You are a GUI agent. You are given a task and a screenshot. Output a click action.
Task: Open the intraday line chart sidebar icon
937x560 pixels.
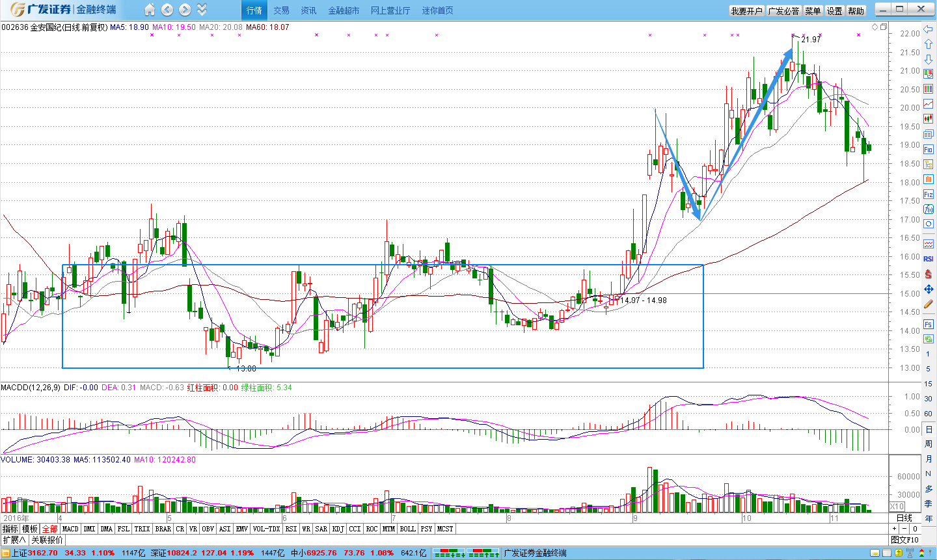(929, 104)
